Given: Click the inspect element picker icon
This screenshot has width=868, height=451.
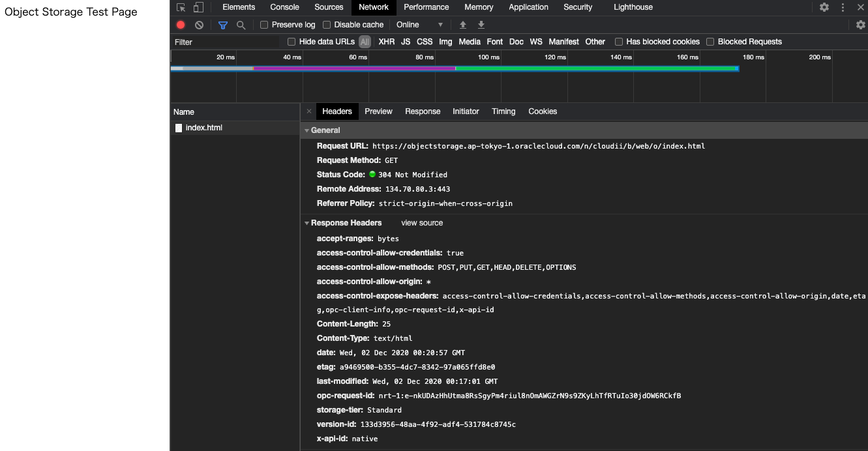Looking at the screenshot, I should pos(181,7).
